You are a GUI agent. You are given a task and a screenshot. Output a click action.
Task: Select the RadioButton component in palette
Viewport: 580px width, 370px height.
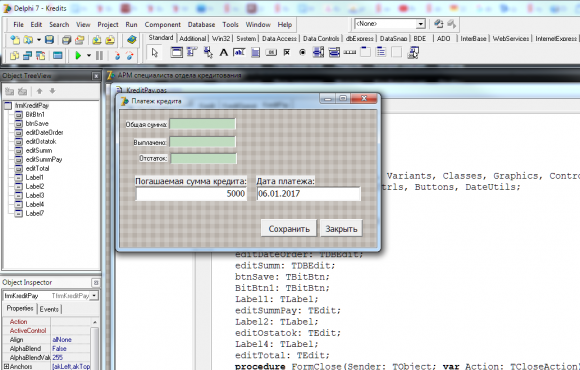pyautogui.click(x=302, y=53)
